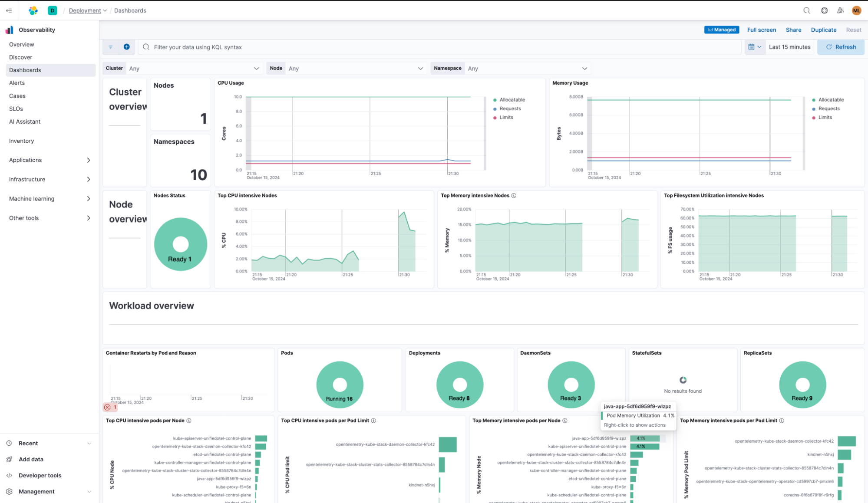Click the Ready 8 Deployments donut

pyautogui.click(x=459, y=385)
